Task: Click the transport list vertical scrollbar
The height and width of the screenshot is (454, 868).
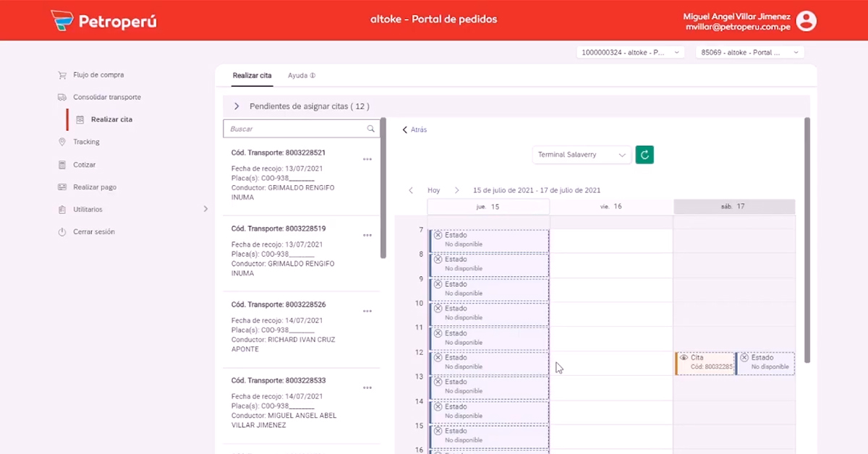Action: (x=383, y=188)
